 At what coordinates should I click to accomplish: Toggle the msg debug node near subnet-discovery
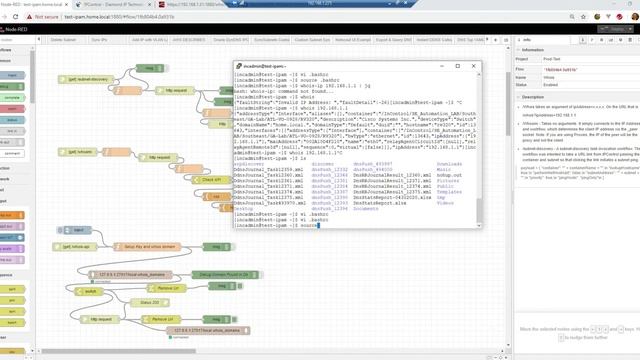point(167,68)
